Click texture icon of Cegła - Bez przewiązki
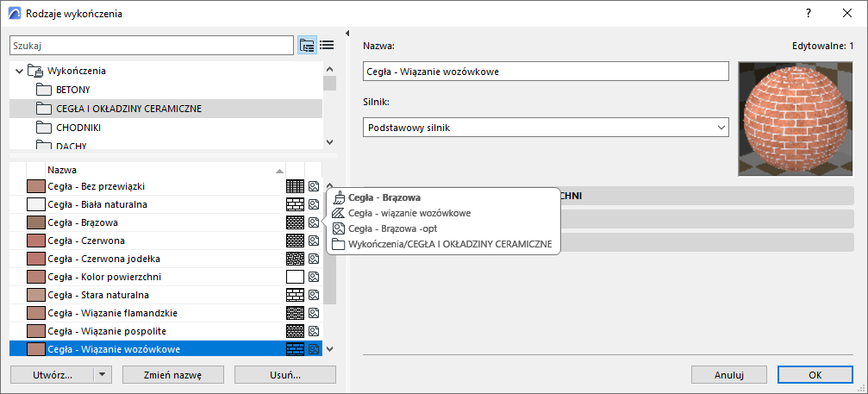Image resolution: width=868 pixels, height=394 pixels. pyautogui.click(x=314, y=186)
